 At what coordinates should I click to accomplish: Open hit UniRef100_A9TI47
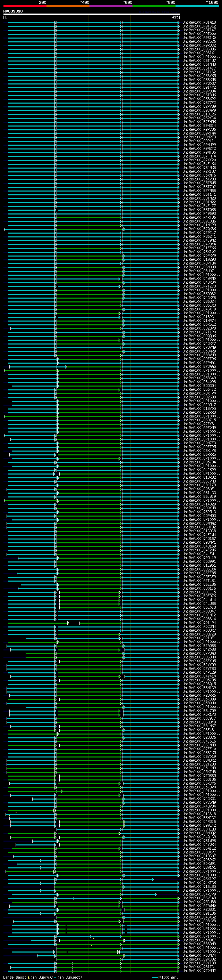(x=199, y=30)
